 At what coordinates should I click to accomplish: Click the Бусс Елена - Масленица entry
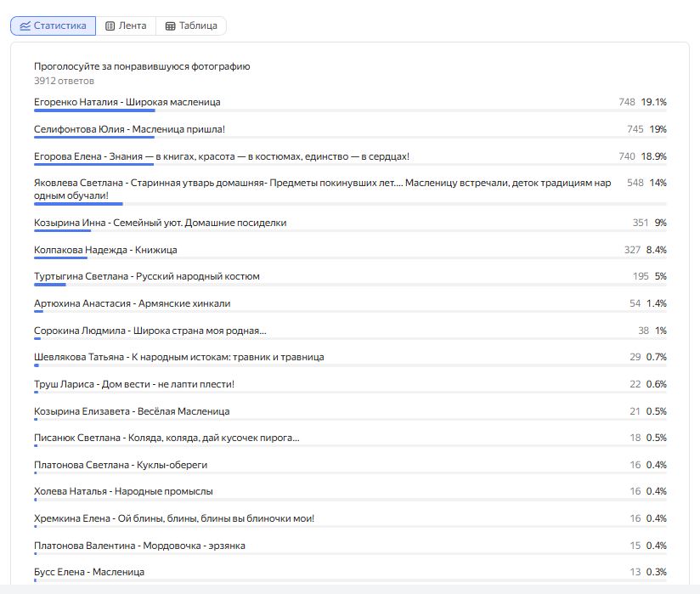pos(89,573)
